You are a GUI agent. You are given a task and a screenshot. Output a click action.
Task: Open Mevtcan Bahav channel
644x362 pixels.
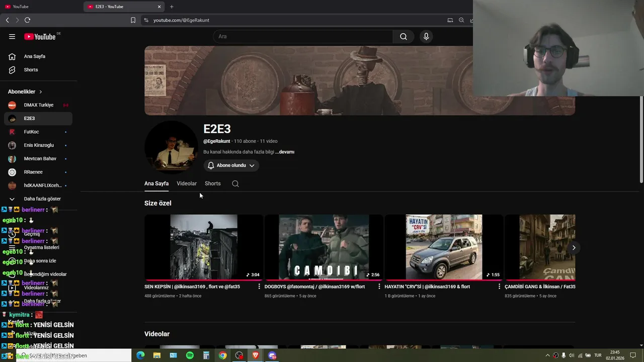[38, 158]
